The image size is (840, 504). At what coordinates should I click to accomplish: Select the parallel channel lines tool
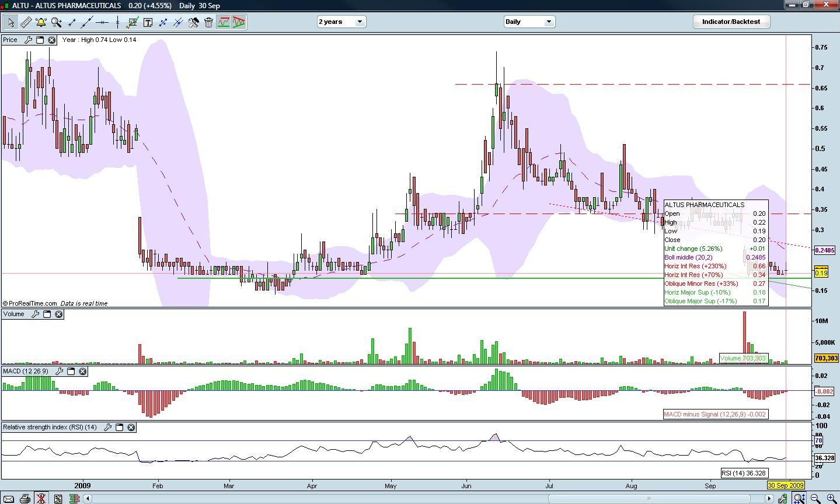[178, 22]
